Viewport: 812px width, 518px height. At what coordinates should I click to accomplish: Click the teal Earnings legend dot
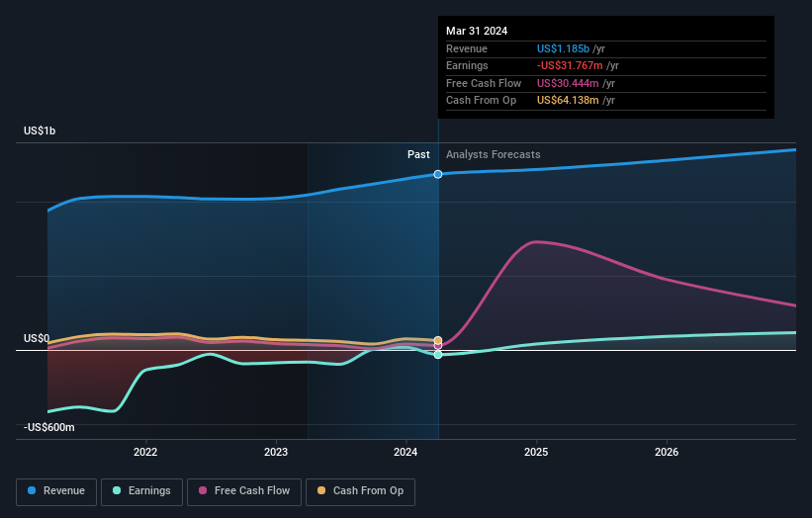pyautogui.click(x=117, y=490)
